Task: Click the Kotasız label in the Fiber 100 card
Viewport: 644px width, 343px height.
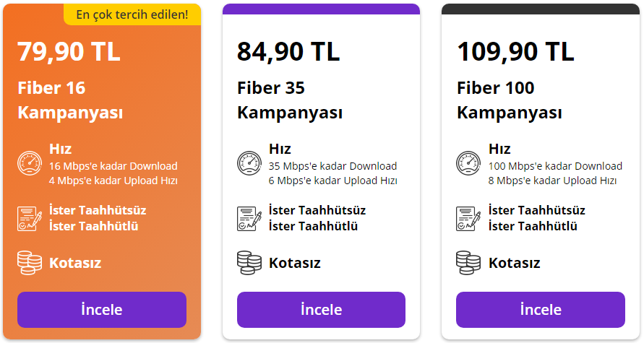Action: [x=514, y=263]
